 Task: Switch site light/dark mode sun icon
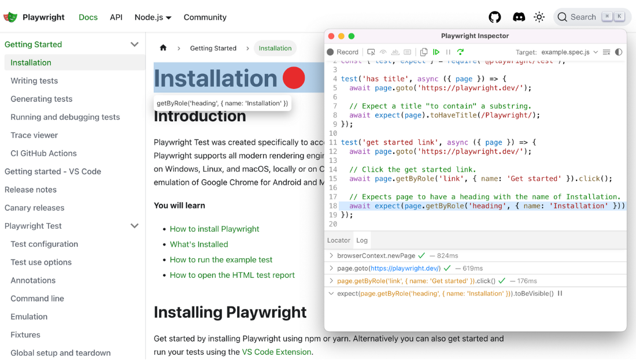tap(539, 17)
